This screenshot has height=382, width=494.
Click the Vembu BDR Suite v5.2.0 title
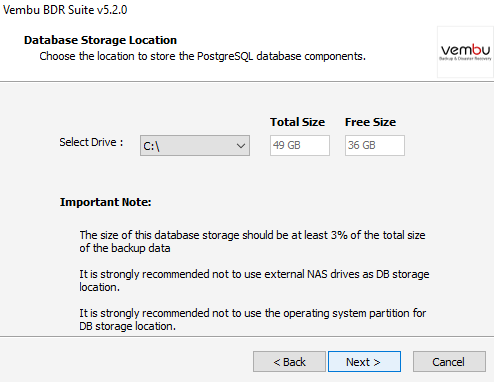point(65,10)
